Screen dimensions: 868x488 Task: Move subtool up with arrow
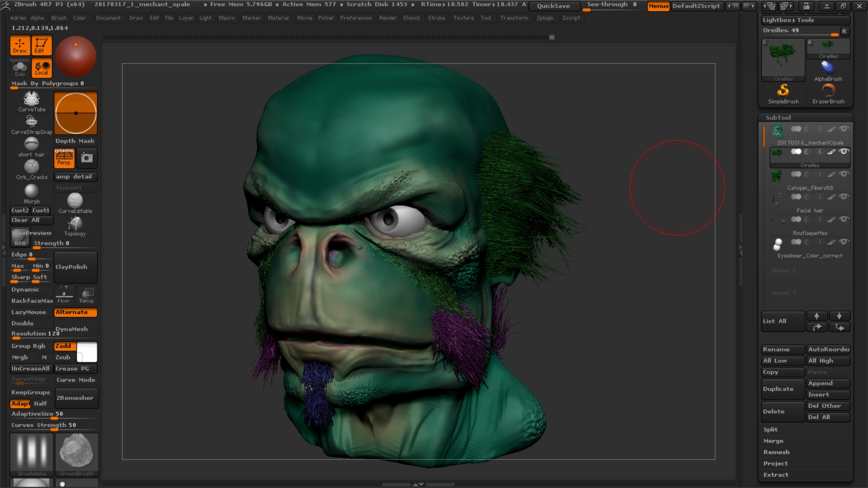click(x=816, y=316)
